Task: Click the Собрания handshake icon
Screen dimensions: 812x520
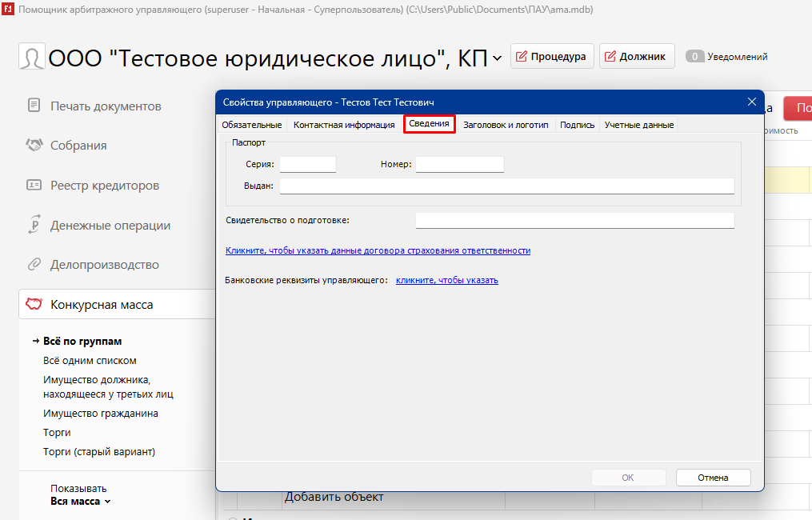Action: pyautogui.click(x=34, y=146)
